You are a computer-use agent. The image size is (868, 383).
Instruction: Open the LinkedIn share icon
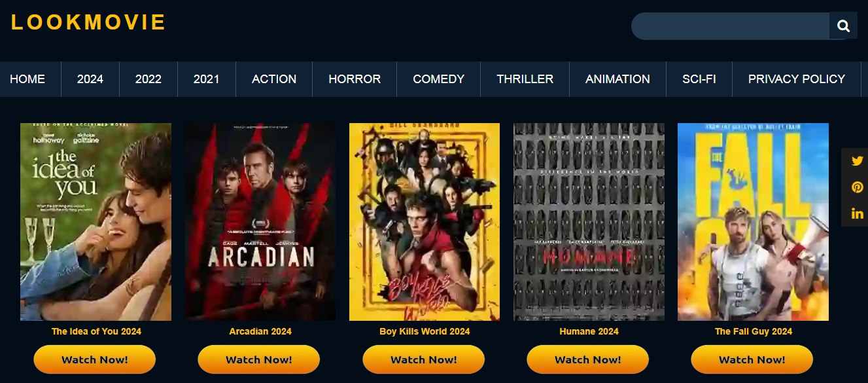pos(857,213)
